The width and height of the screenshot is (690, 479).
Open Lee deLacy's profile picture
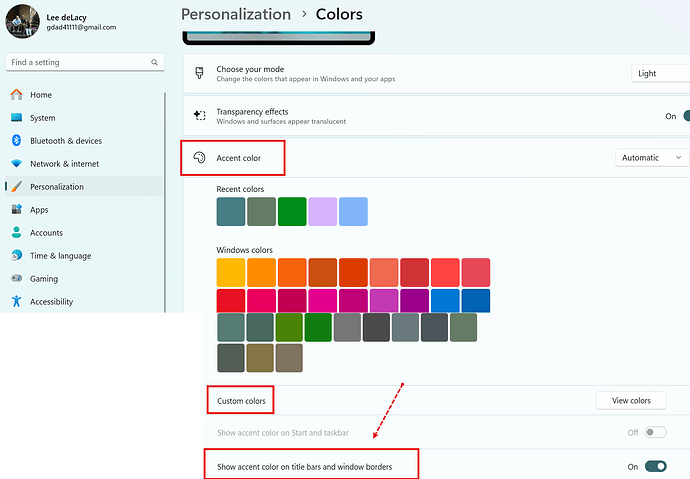(22, 21)
